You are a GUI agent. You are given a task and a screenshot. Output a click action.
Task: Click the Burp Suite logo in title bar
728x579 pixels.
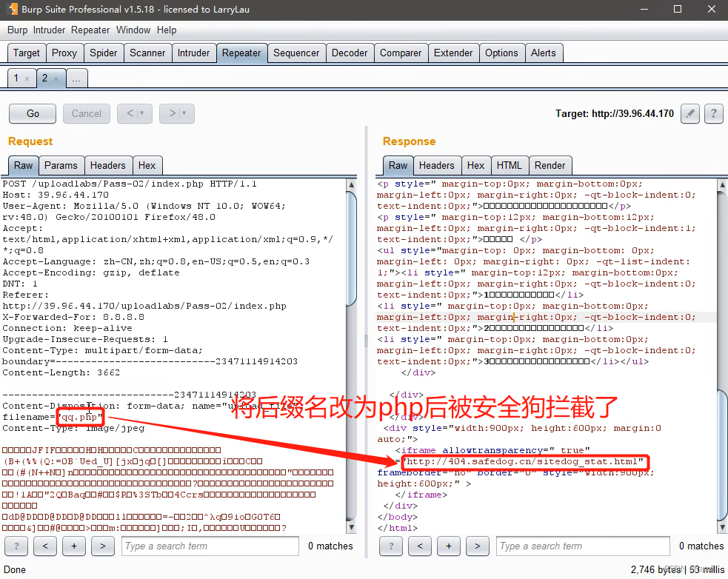[13, 9]
